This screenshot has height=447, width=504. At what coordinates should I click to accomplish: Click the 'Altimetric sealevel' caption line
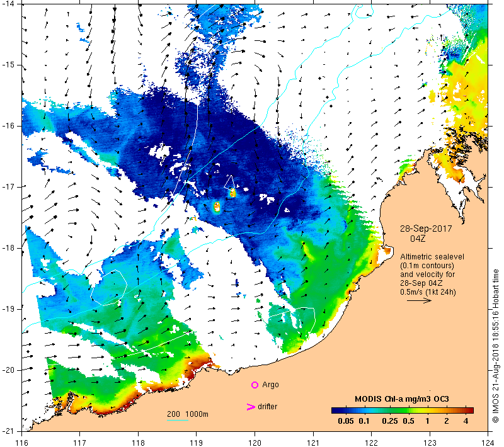pyautogui.click(x=432, y=257)
